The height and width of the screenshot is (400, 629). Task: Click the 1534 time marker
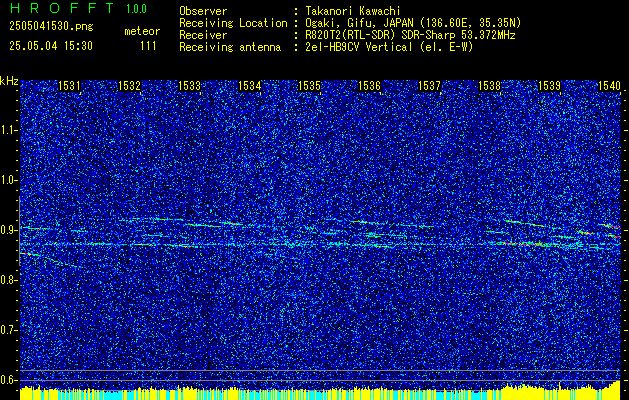tap(249, 85)
